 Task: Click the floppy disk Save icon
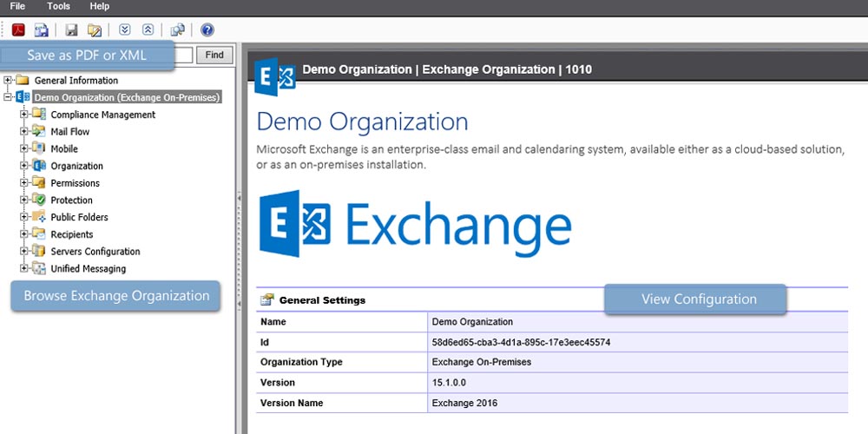[71, 30]
